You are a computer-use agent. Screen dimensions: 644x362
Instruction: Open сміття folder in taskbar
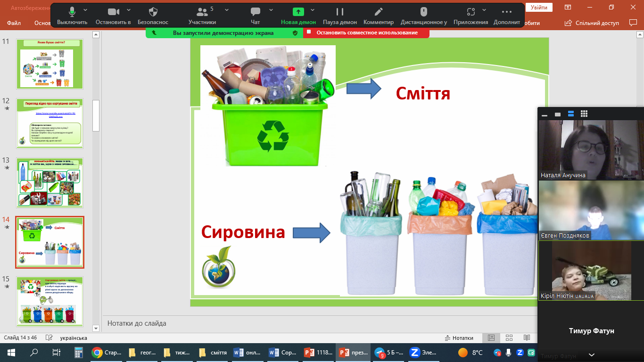[213, 352]
